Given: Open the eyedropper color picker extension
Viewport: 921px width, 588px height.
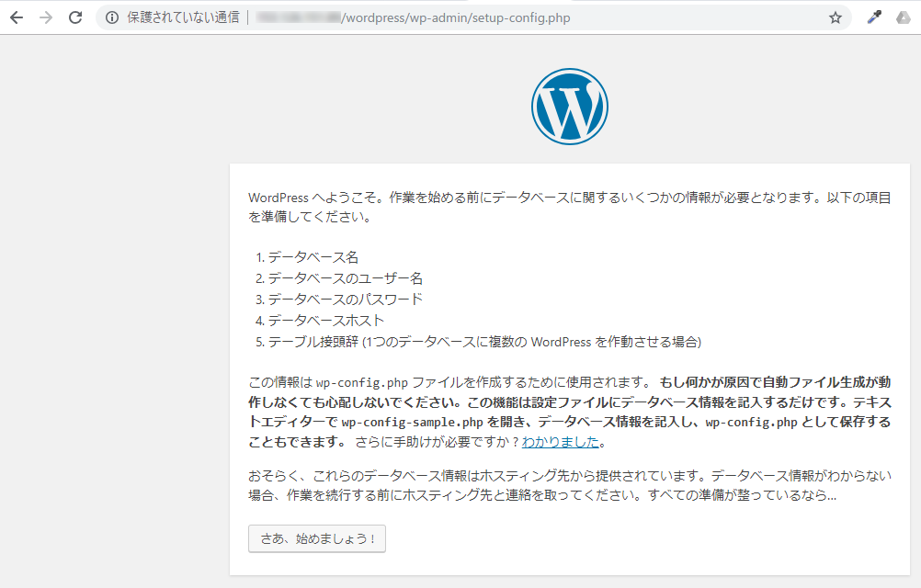Looking at the screenshot, I should (874, 17).
